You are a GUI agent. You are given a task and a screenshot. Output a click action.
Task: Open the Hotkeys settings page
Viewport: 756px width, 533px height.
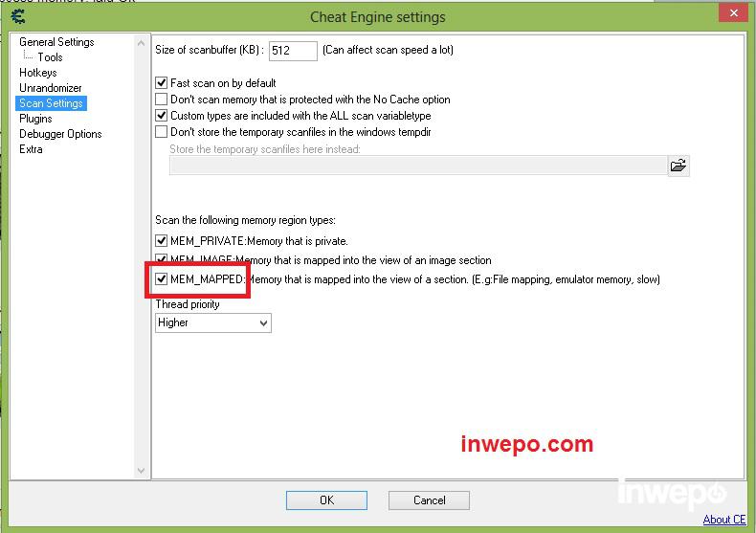pos(38,73)
